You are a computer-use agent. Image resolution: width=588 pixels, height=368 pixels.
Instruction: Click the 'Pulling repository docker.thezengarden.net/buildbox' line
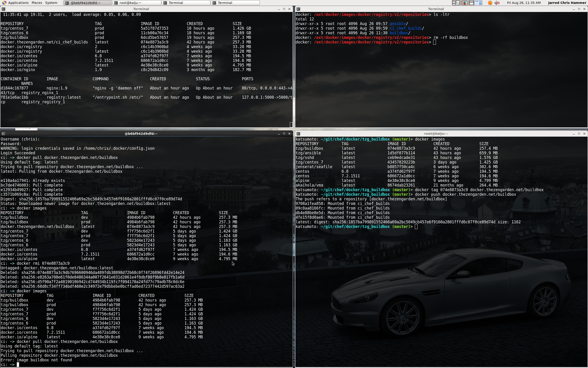pyautogui.click(x=59, y=355)
